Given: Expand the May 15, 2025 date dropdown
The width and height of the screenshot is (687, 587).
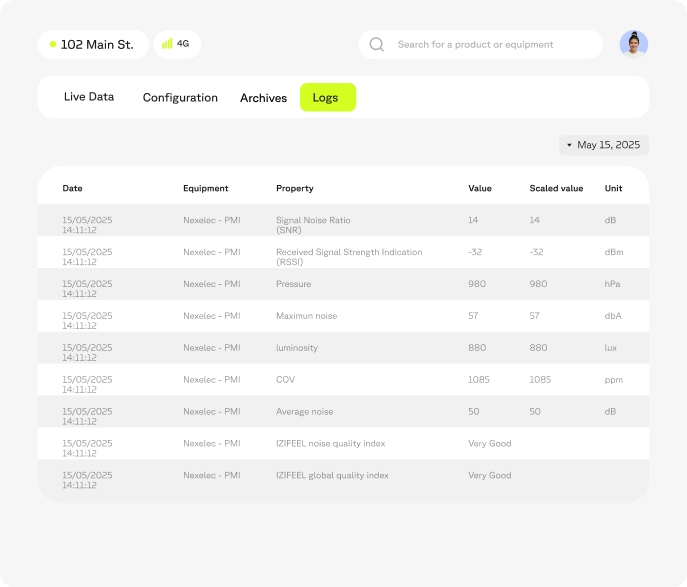Looking at the screenshot, I should [x=604, y=145].
